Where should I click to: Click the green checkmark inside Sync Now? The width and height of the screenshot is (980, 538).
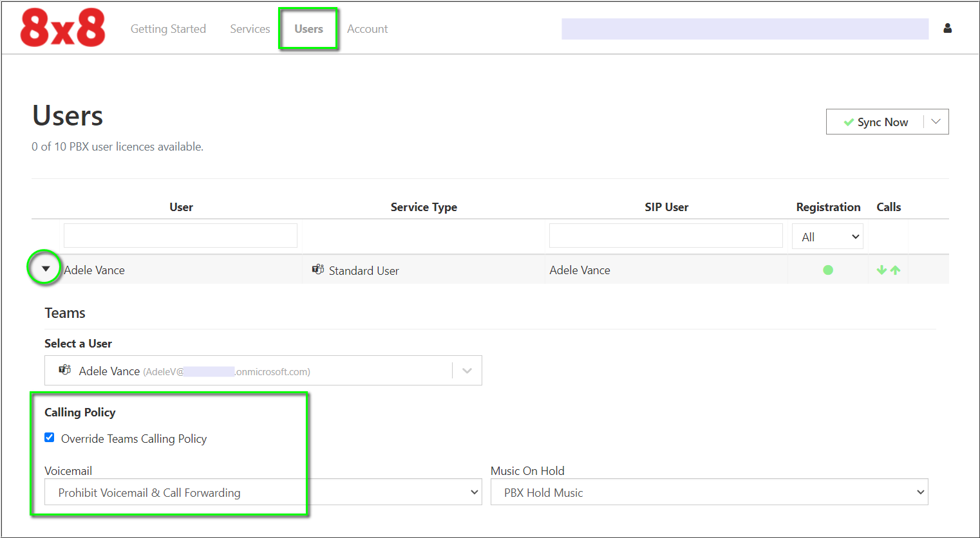(849, 122)
